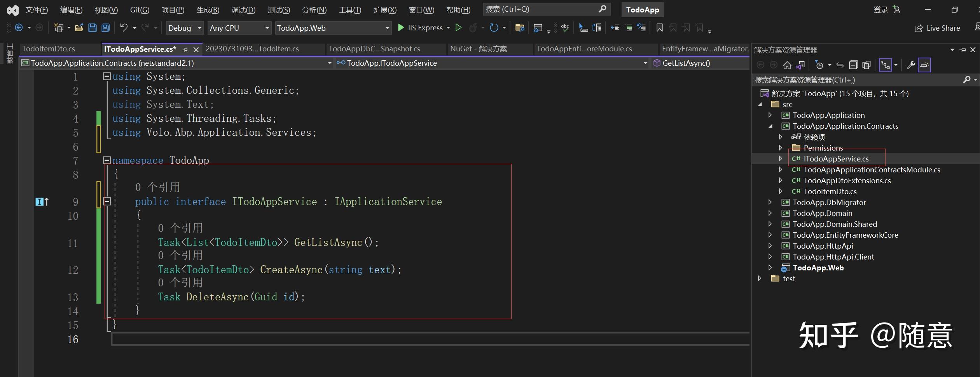Click the Save All double-disk icon
Image resolution: width=980 pixels, height=377 pixels.
pos(106,28)
